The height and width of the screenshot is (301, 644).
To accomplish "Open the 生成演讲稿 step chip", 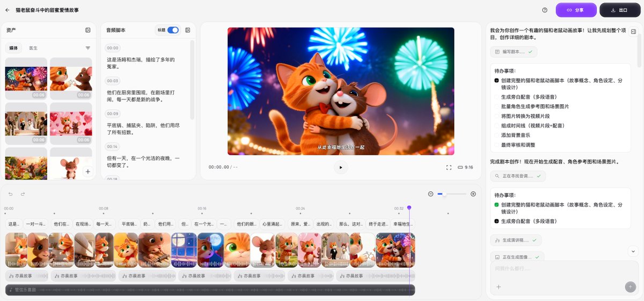I will 516,240.
